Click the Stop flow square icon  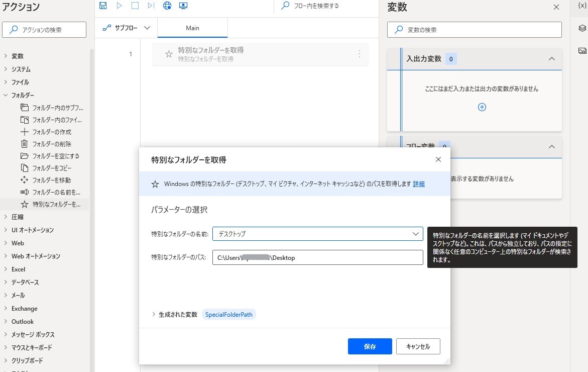click(x=135, y=6)
